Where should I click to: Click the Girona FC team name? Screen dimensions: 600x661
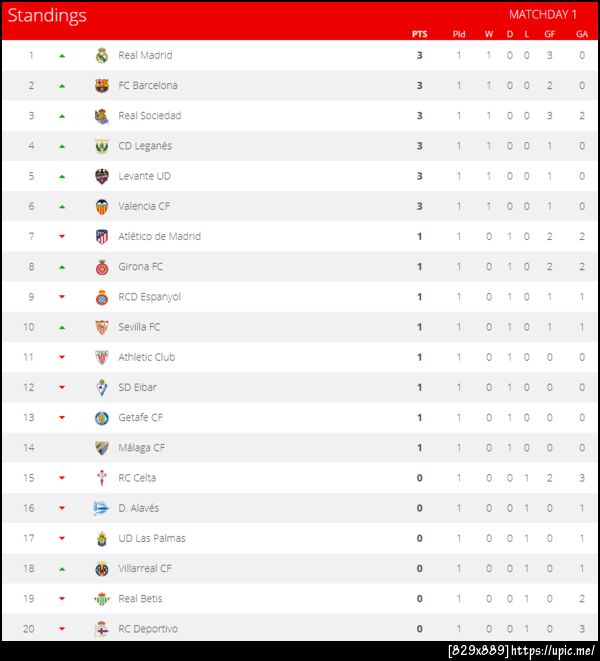point(141,267)
